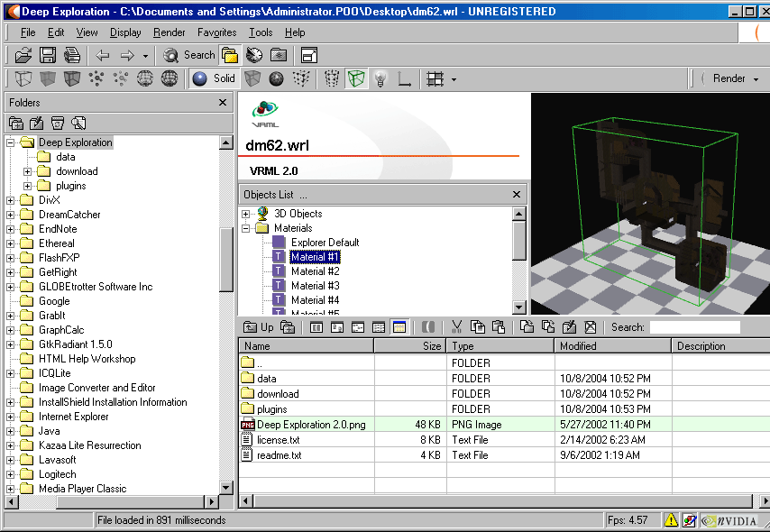Open the Favorites menu
770x532 pixels.
(x=216, y=32)
